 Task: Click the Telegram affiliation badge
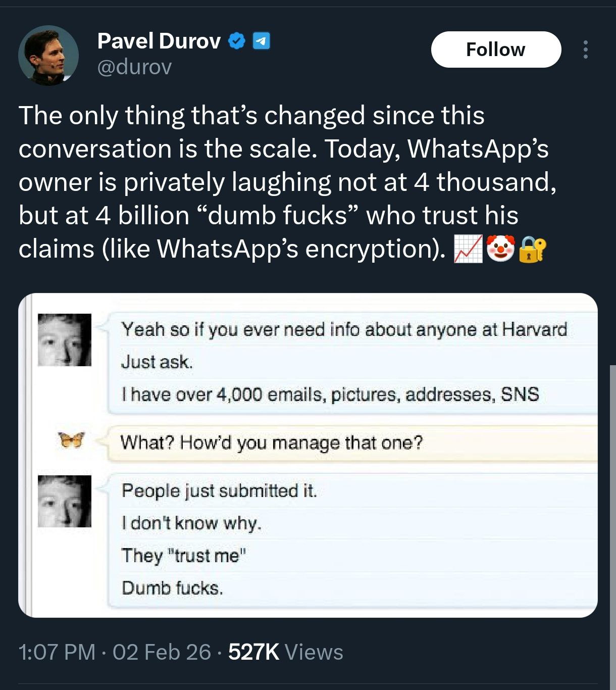point(261,41)
